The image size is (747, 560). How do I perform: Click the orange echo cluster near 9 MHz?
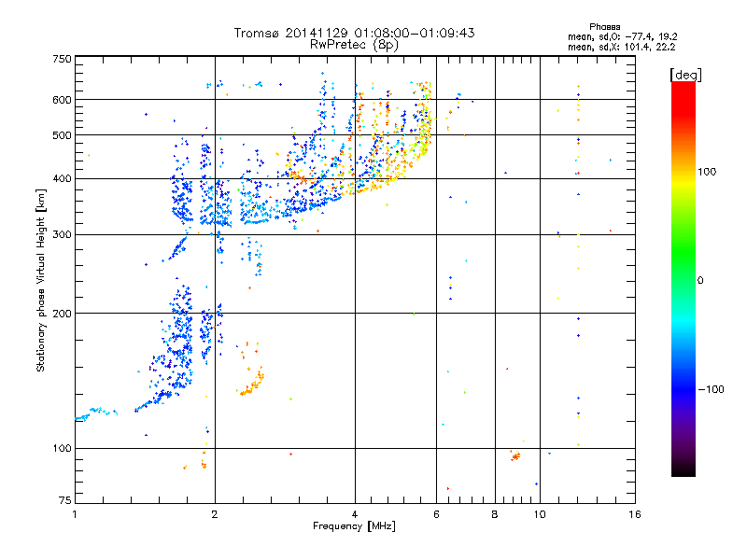click(x=515, y=456)
